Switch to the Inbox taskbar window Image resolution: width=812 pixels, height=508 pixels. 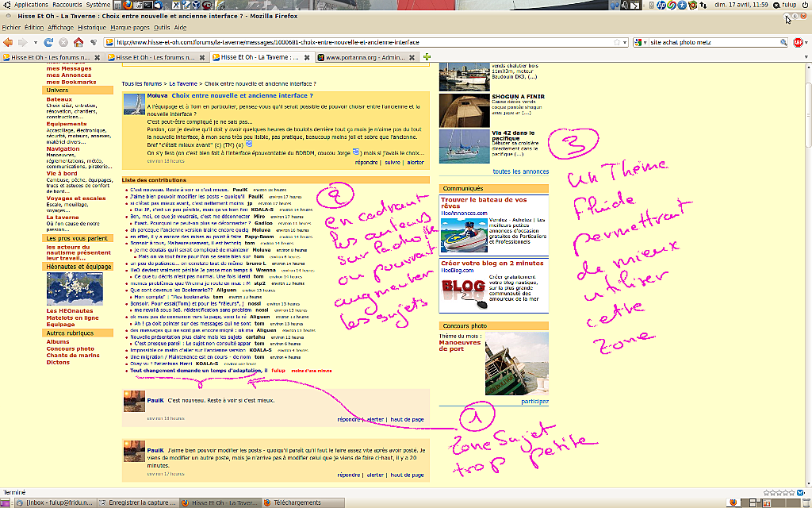point(55,502)
